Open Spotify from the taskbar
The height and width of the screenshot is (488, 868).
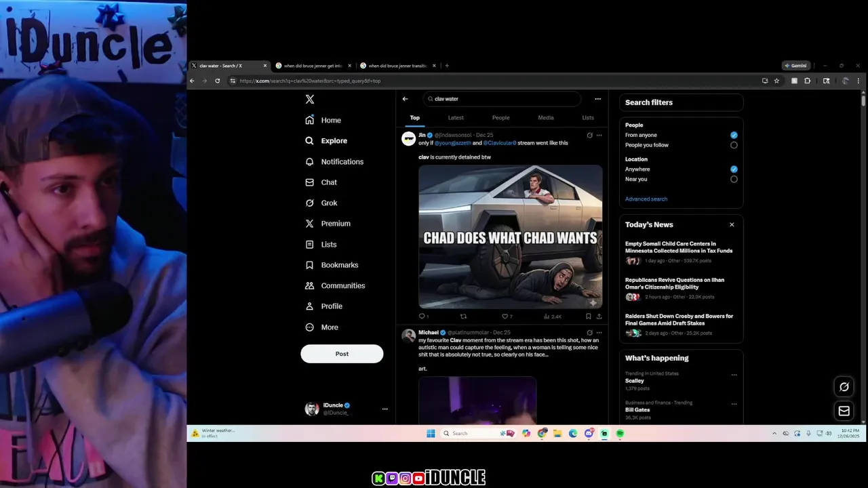620,433
